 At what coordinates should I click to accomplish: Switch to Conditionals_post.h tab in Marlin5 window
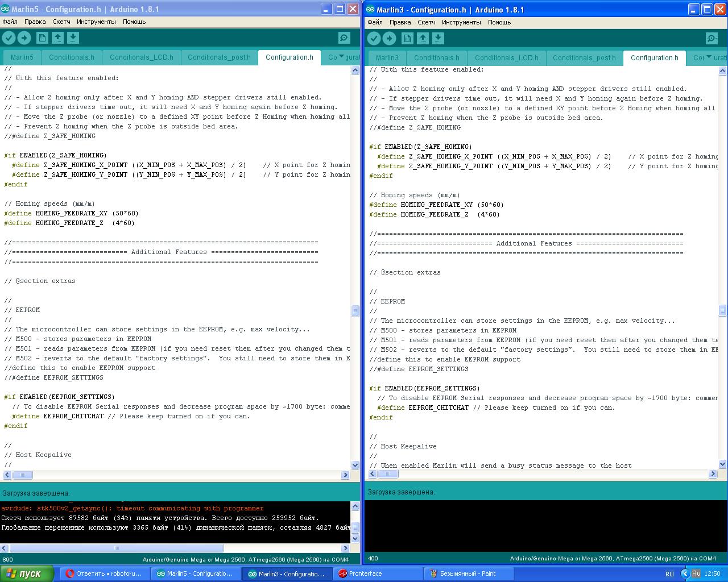click(x=220, y=57)
